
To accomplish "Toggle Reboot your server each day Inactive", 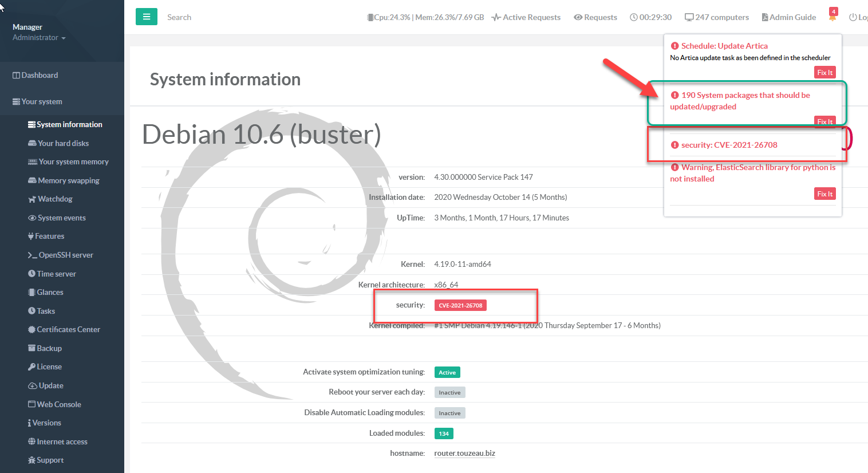I will pyautogui.click(x=449, y=393).
